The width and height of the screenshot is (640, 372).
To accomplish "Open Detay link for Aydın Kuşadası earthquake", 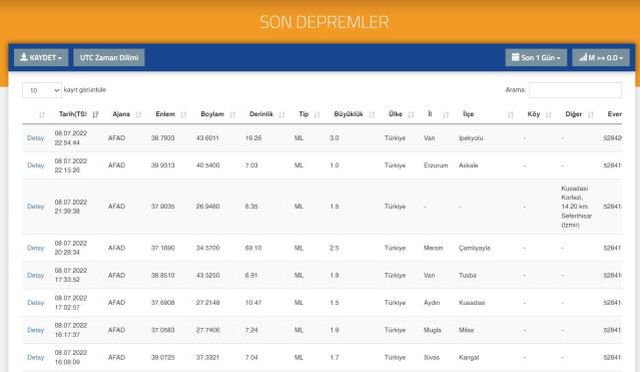I will [36, 303].
